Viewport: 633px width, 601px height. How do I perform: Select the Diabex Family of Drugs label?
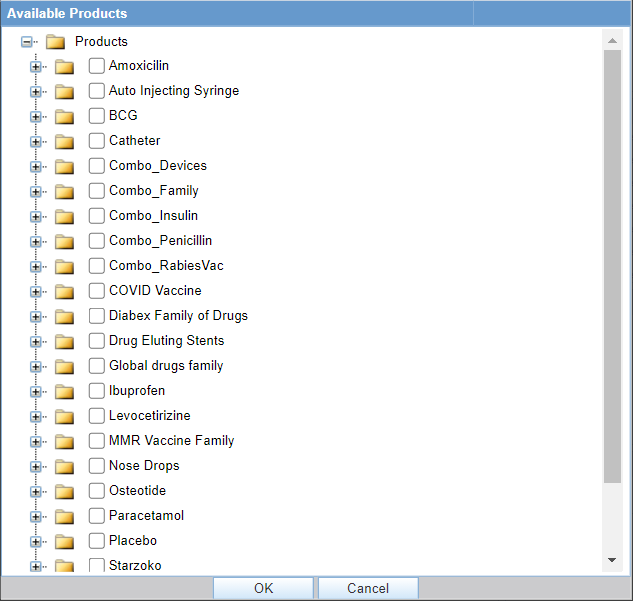tap(178, 316)
